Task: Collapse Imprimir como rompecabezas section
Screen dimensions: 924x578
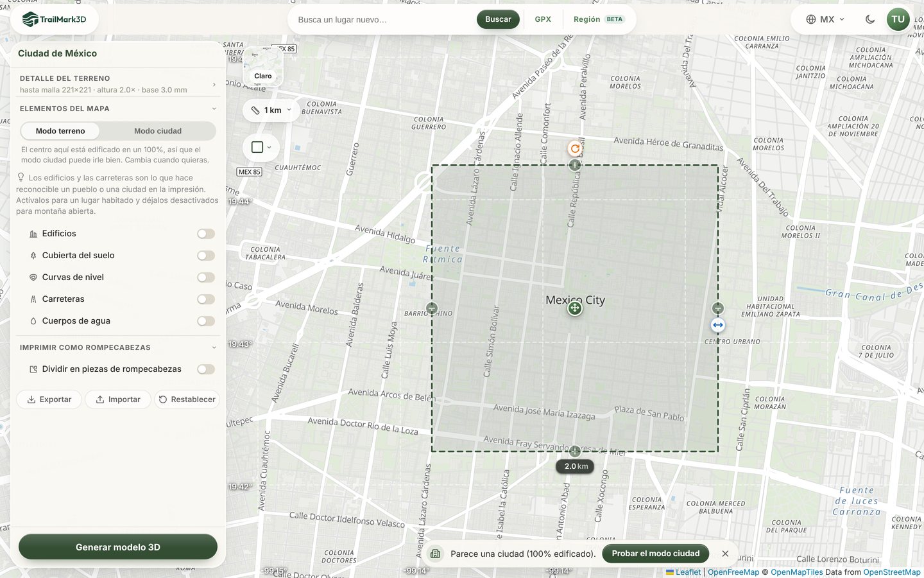Action: click(118, 347)
